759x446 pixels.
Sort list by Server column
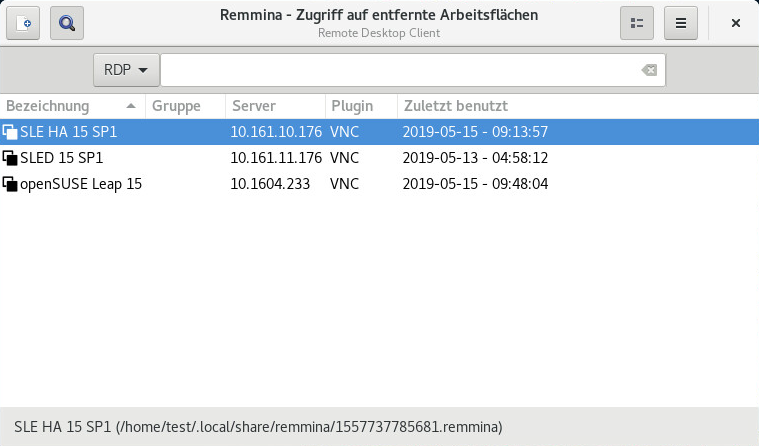(254, 106)
